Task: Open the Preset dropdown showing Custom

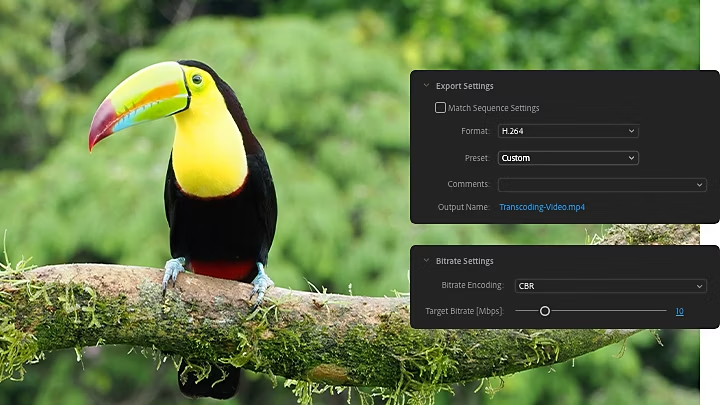Action: point(568,158)
